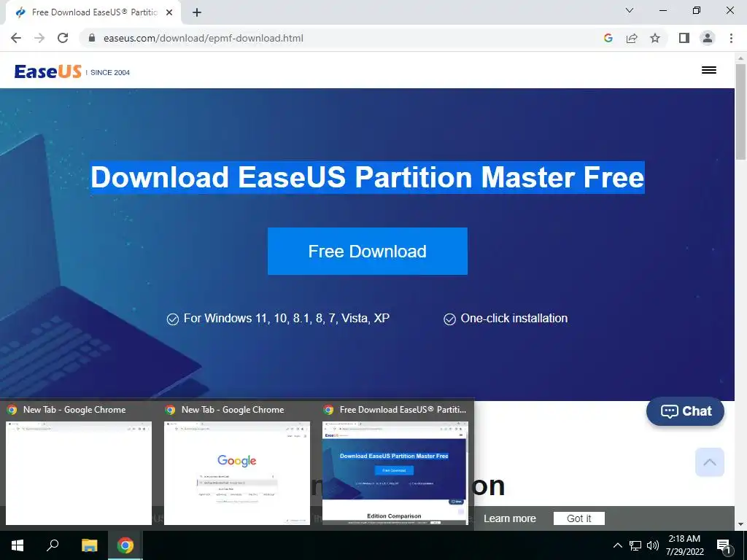This screenshot has height=560, width=747.
Task: Click the Chrome taskbar icon
Action: [125, 545]
